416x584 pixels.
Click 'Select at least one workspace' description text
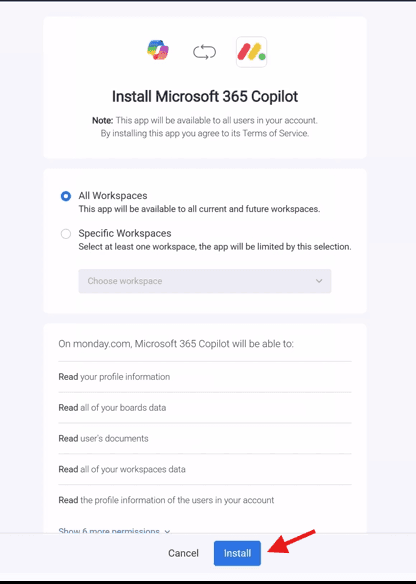pos(215,247)
